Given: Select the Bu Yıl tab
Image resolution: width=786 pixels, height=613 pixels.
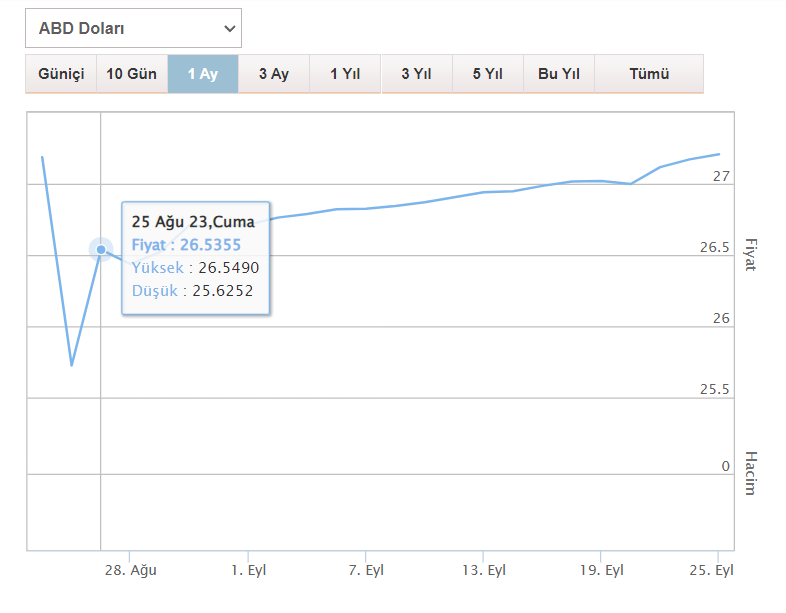Looking at the screenshot, I should coord(559,74).
